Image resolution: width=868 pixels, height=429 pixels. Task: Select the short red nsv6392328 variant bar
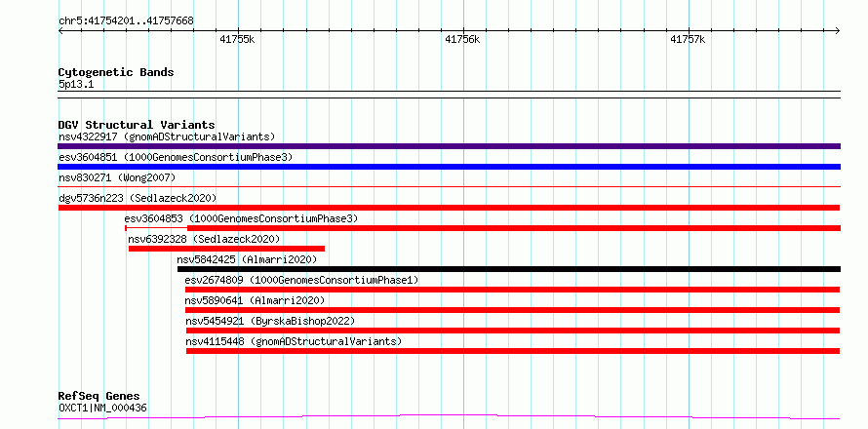pos(226,249)
